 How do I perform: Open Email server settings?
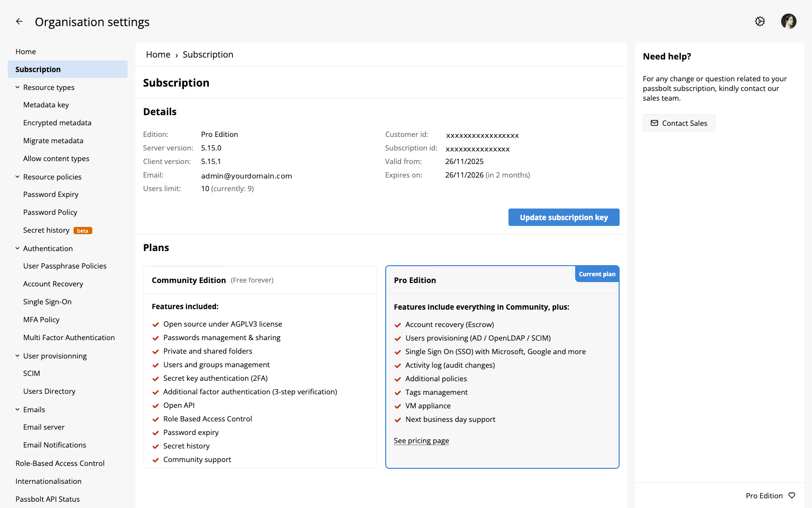[x=44, y=427]
